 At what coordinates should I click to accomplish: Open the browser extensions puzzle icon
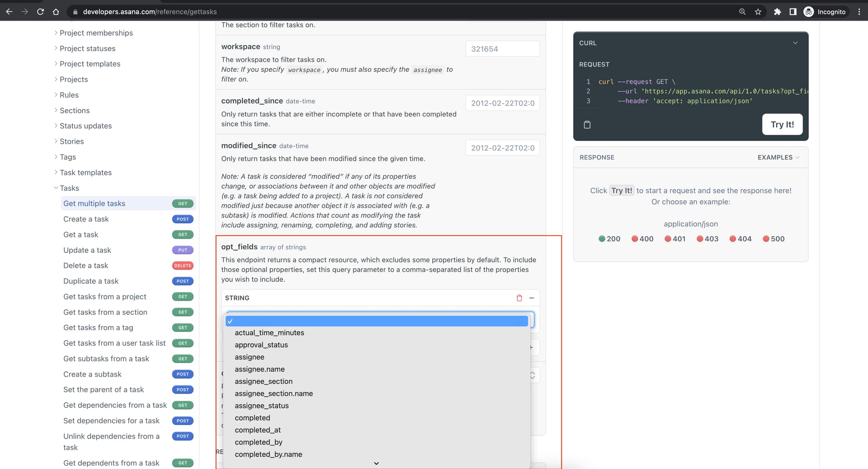pos(778,12)
